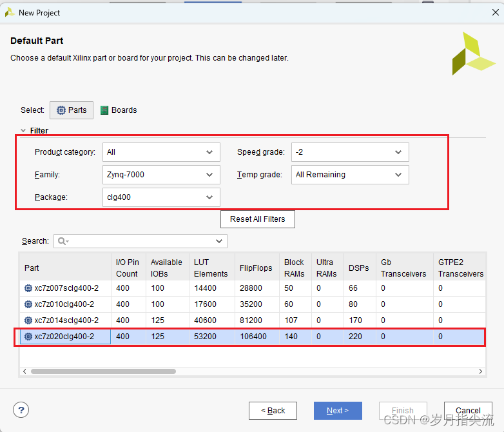Click into the Search input field

(141, 241)
